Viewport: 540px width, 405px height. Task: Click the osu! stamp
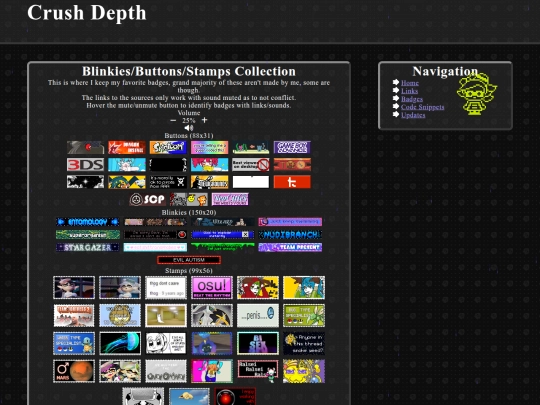click(x=212, y=288)
